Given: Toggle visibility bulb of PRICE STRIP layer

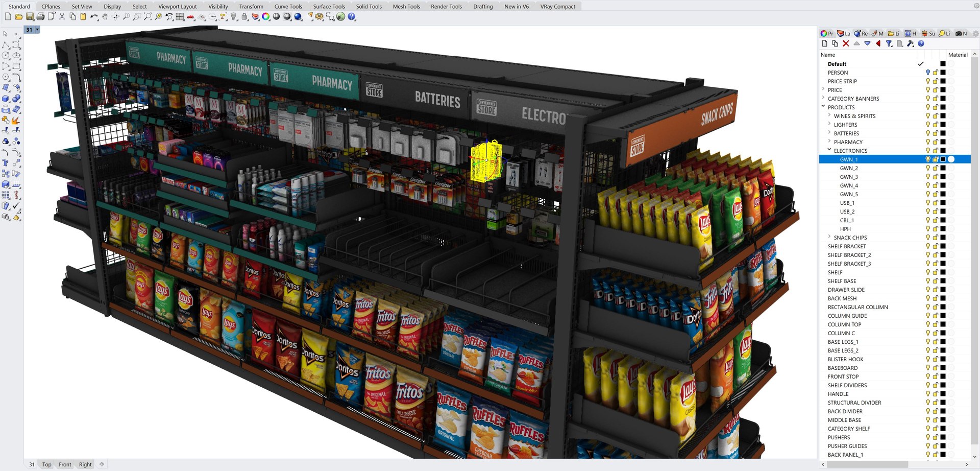Looking at the screenshot, I should coord(928,81).
